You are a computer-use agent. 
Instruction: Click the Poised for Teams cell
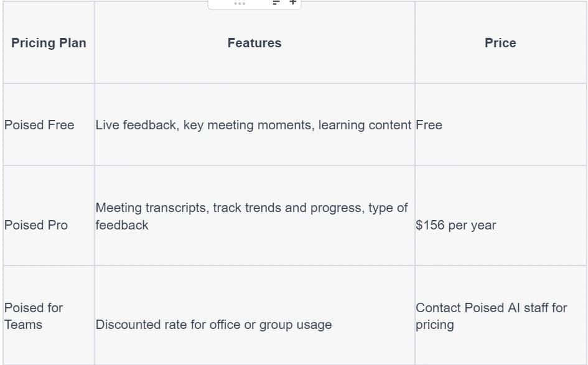point(34,316)
